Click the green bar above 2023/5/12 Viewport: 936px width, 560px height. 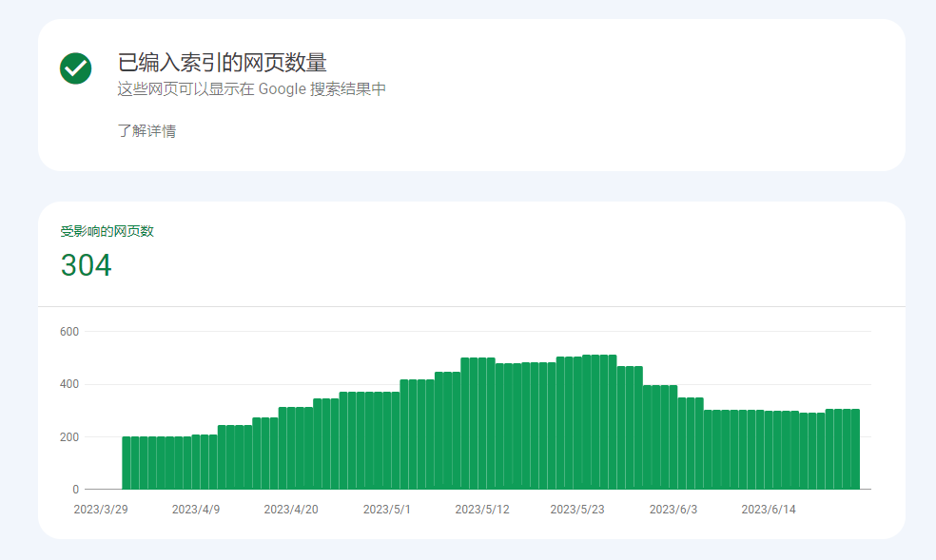482,423
